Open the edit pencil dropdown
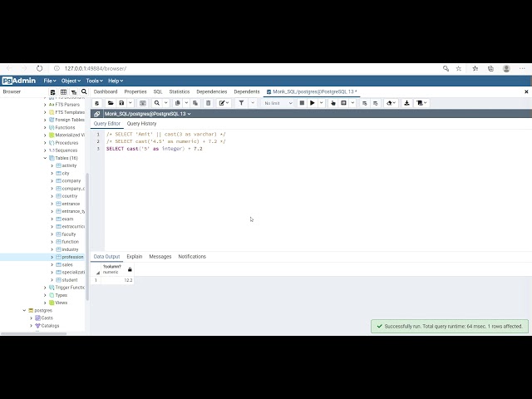The height and width of the screenshot is (399, 532). (224, 103)
